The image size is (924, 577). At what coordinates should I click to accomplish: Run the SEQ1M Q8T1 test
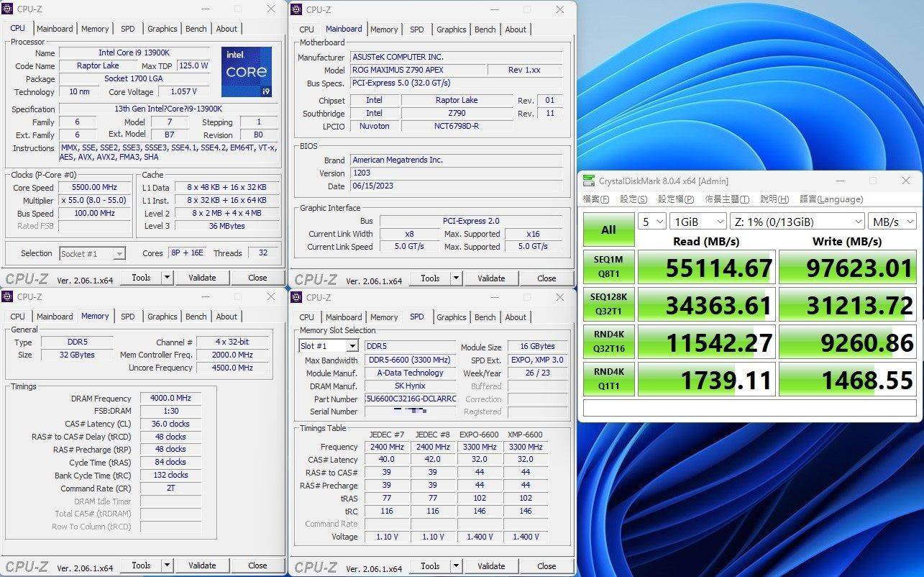608,267
